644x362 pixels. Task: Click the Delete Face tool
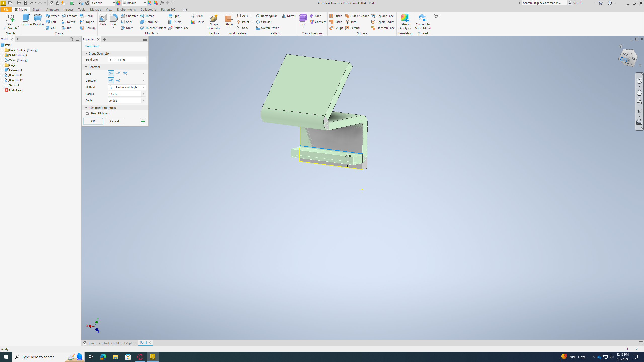pyautogui.click(x=179, y=28)
